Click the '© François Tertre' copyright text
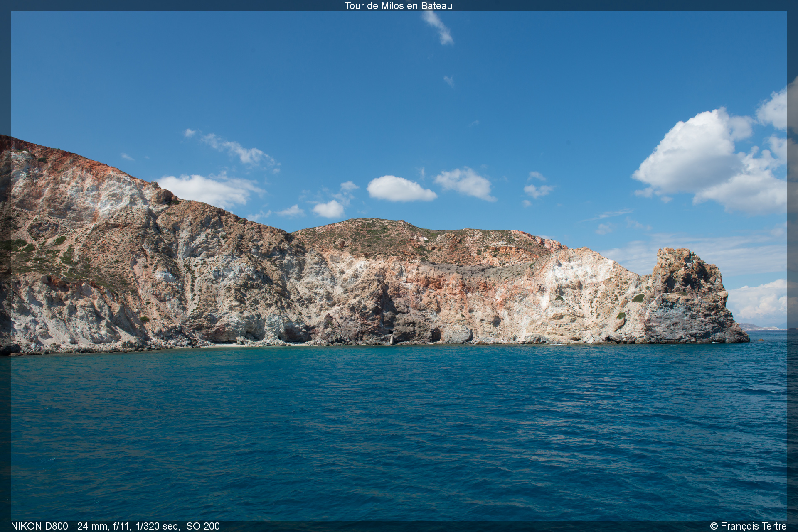798x532 pixels. [748, 526]
